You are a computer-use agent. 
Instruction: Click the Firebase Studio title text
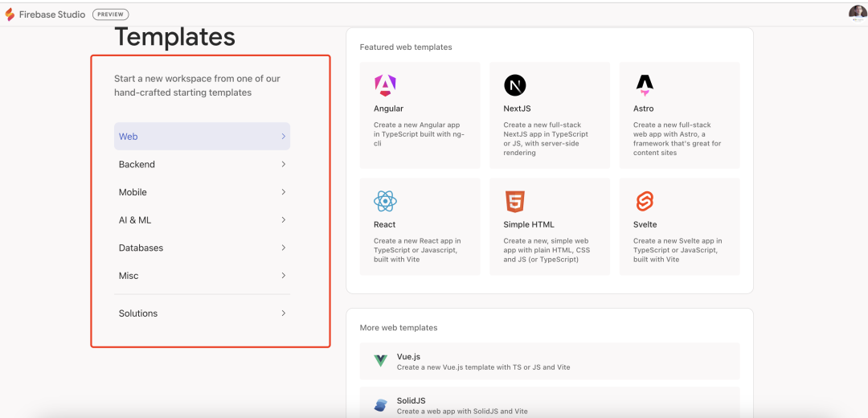tap(52, 14)
